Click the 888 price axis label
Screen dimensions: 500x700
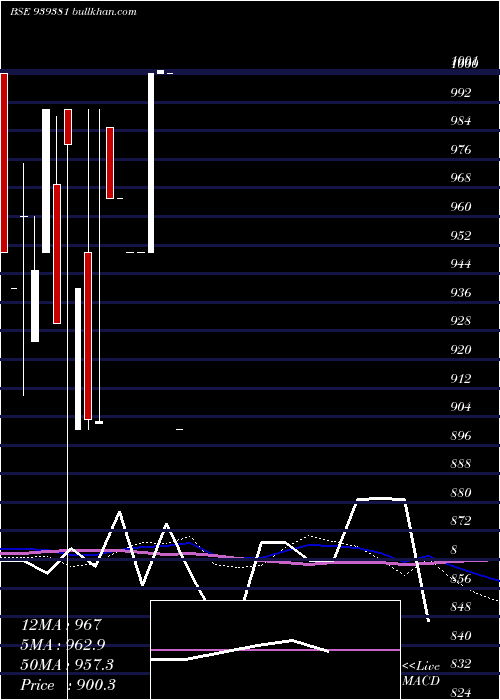pyautogui.click(x=461, y=464)
